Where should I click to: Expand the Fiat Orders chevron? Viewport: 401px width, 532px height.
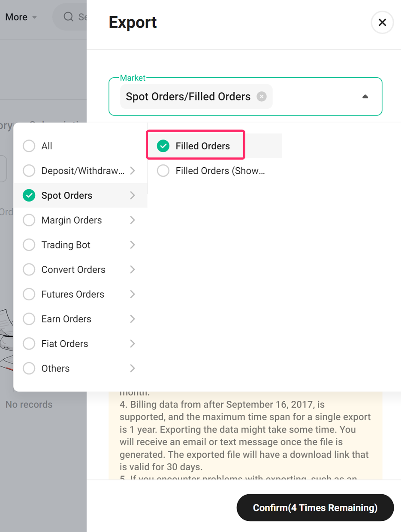[133, 344]
